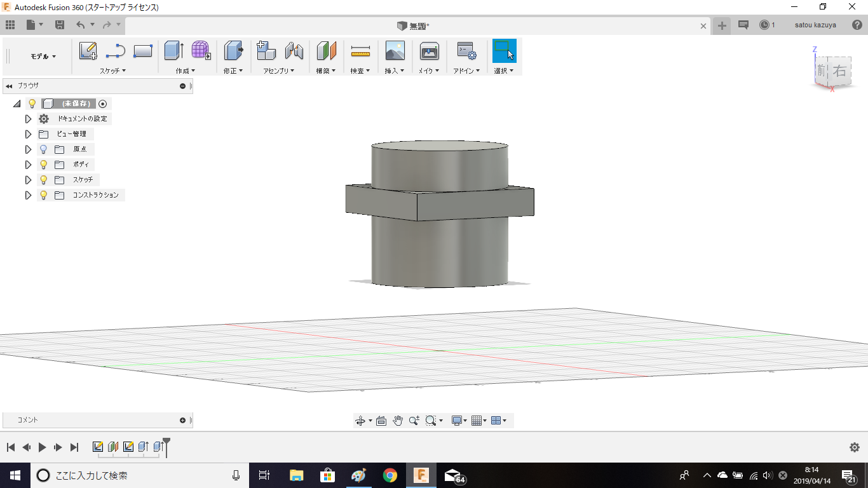868x488 pixels.
Task: Choose the Line sketch tool icon
Action: click(116, 51)
